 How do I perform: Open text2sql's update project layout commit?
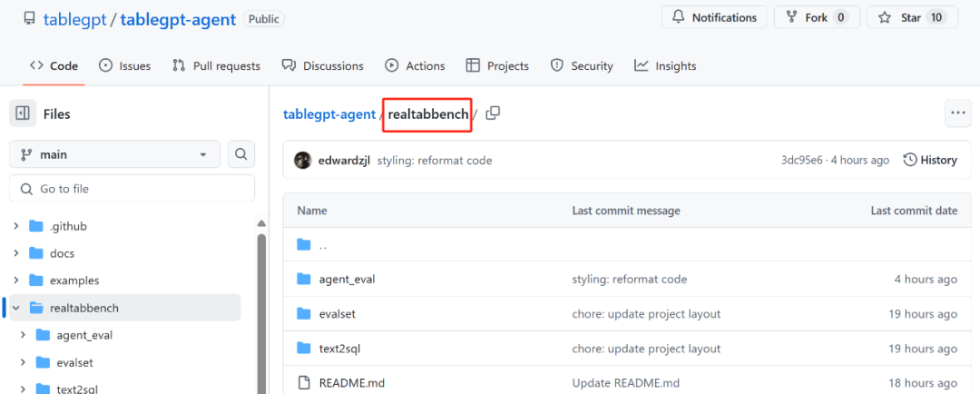pyautogui.click(x=646, y=349)
